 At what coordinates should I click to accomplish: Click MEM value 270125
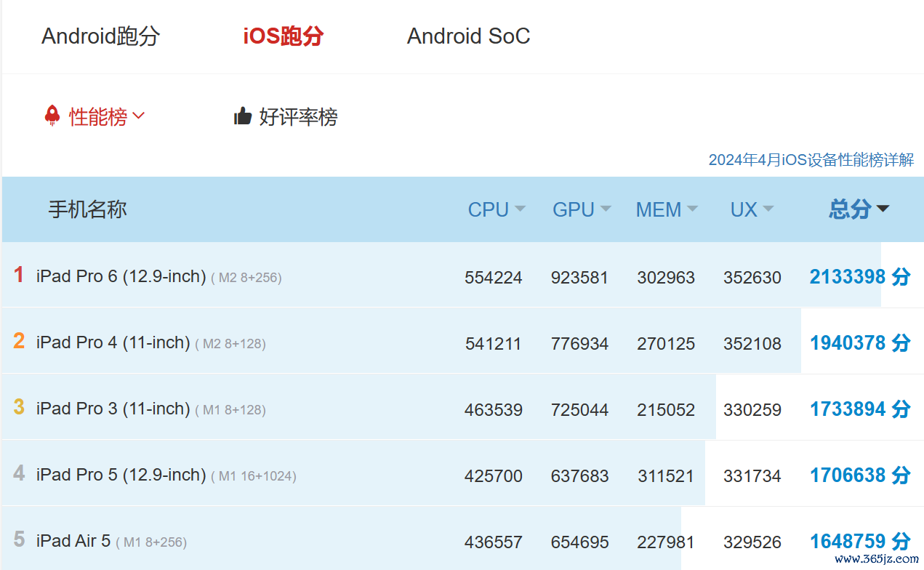pyautogui.click(x=666, y=344)
